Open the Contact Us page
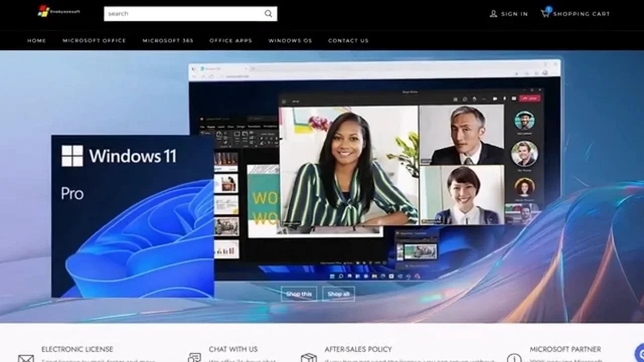The width and height of the screenshot is (644, 362). [348, 41]
